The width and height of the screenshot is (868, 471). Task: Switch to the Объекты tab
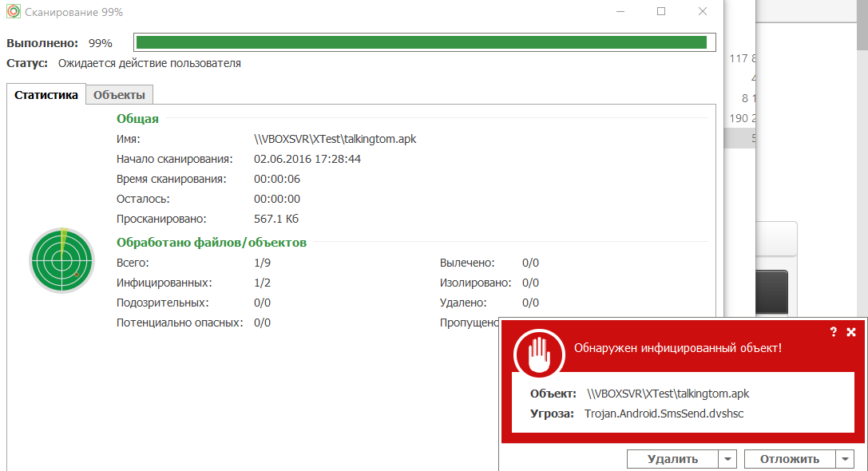(119, 95)
